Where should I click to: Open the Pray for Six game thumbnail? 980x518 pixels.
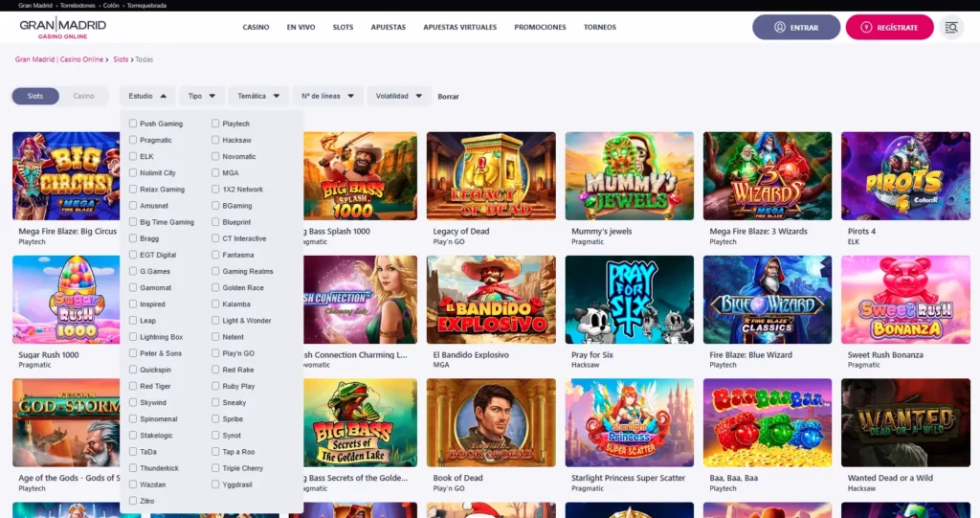coord(630,299)
